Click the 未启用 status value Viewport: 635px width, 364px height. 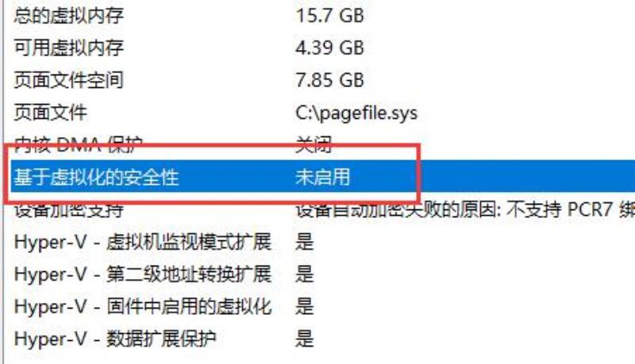pyautogui.click(x=323, y=177)
